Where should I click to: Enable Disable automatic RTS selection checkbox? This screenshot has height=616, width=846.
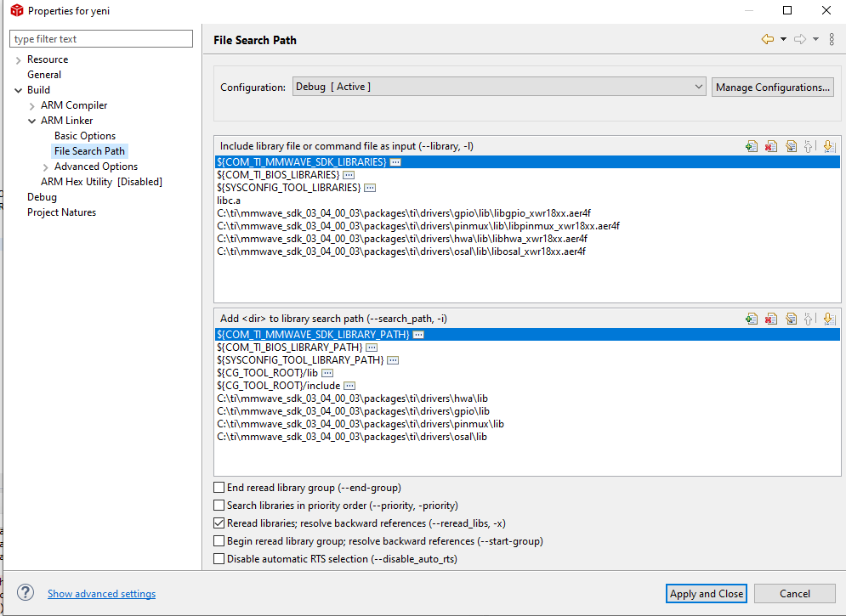[x=219, y=558]
